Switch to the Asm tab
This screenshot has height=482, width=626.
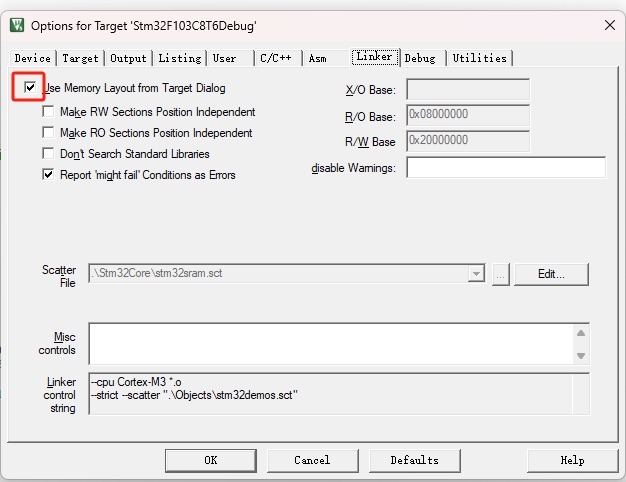[x=326, y=58]
